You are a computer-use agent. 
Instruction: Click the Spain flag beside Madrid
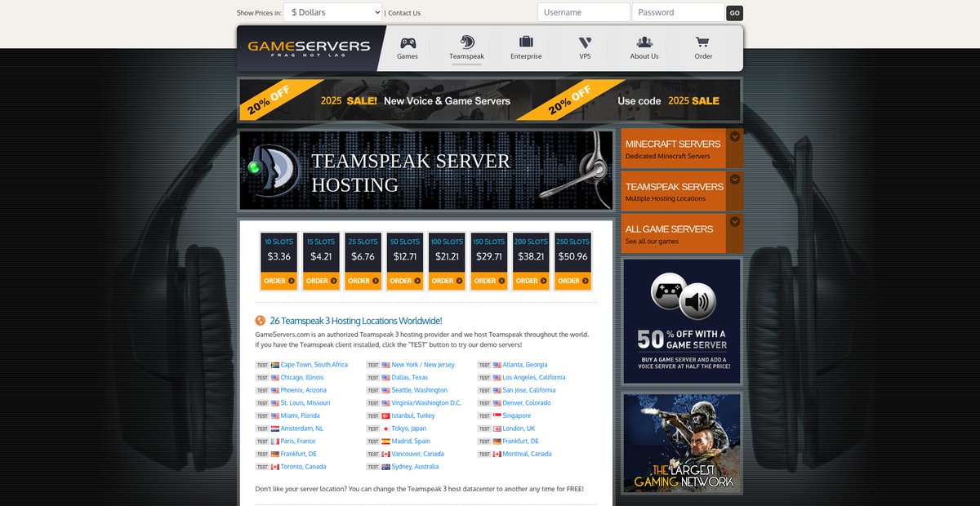[x=386, y=441]
